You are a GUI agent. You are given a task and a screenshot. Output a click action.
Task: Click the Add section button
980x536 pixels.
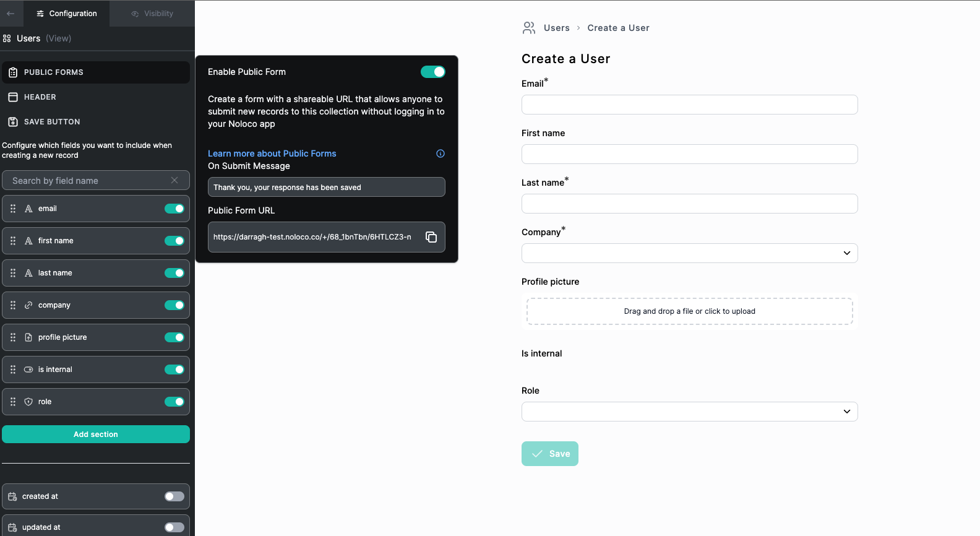point(96,434)
